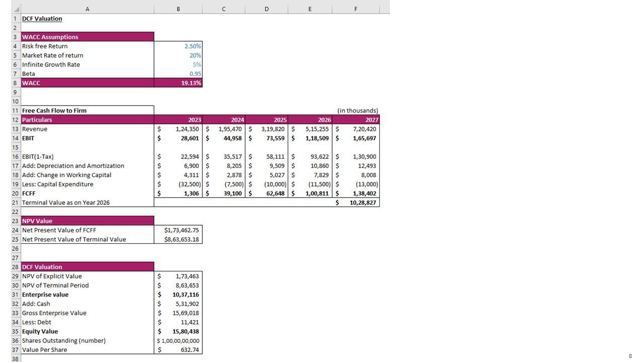Select the column F header

tap(356, 9)
